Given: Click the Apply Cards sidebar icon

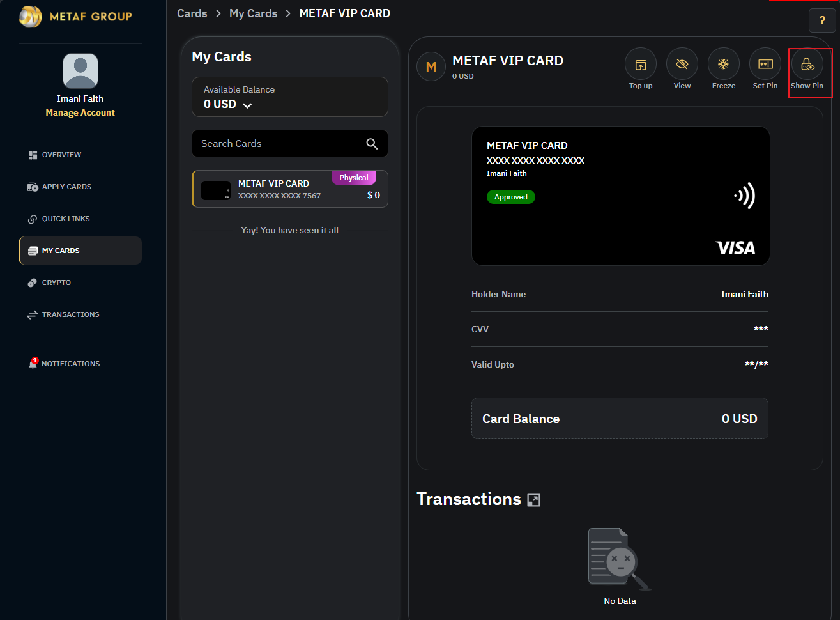Looking at the screenshot, I should pos(33,187).
